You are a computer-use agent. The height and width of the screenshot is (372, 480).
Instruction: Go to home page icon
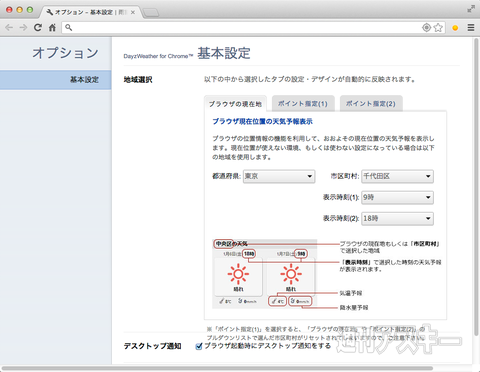pyautogui.click(x=52, y=27)
